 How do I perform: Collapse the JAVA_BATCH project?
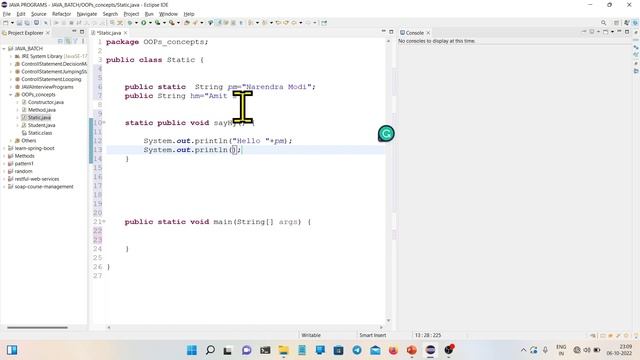tap(4, 49)
